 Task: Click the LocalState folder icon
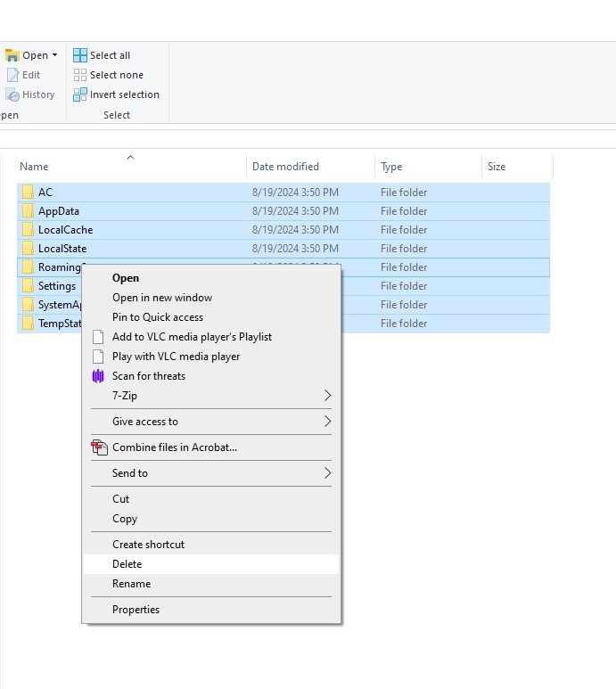click(28, 249)
